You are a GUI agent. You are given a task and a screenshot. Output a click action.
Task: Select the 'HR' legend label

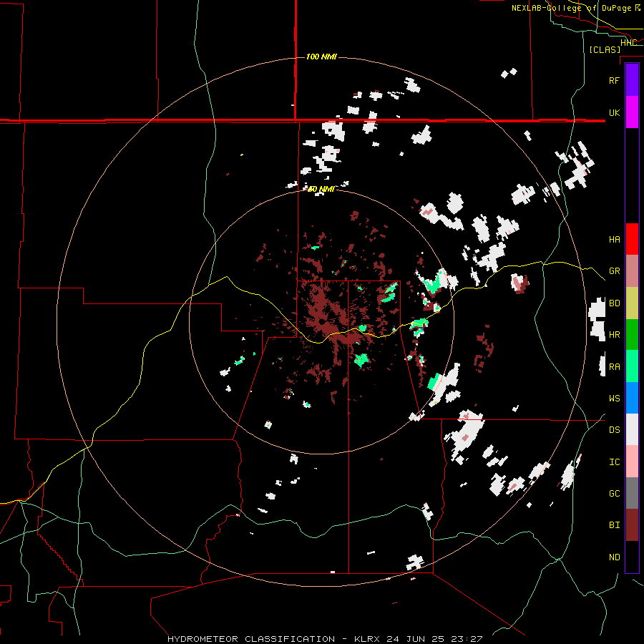614,335
